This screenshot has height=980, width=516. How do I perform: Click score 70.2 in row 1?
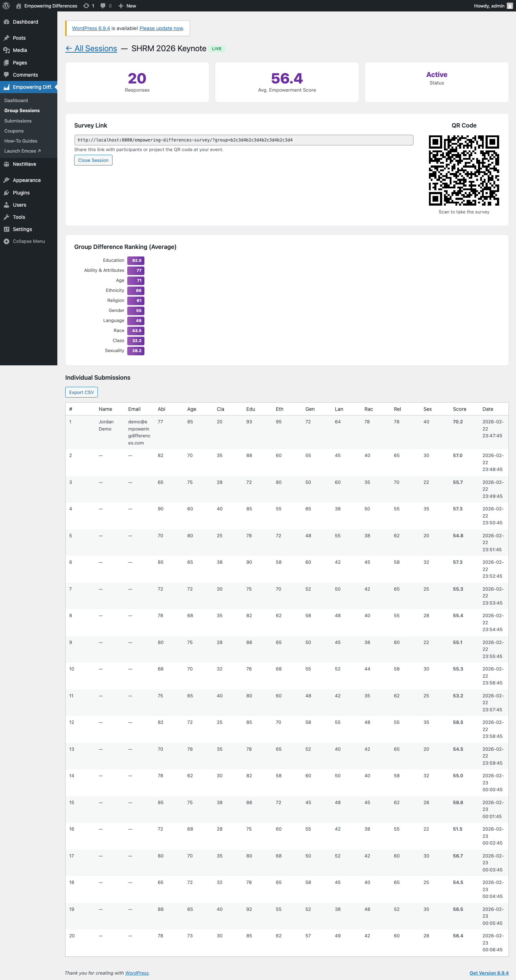[458, 422]
